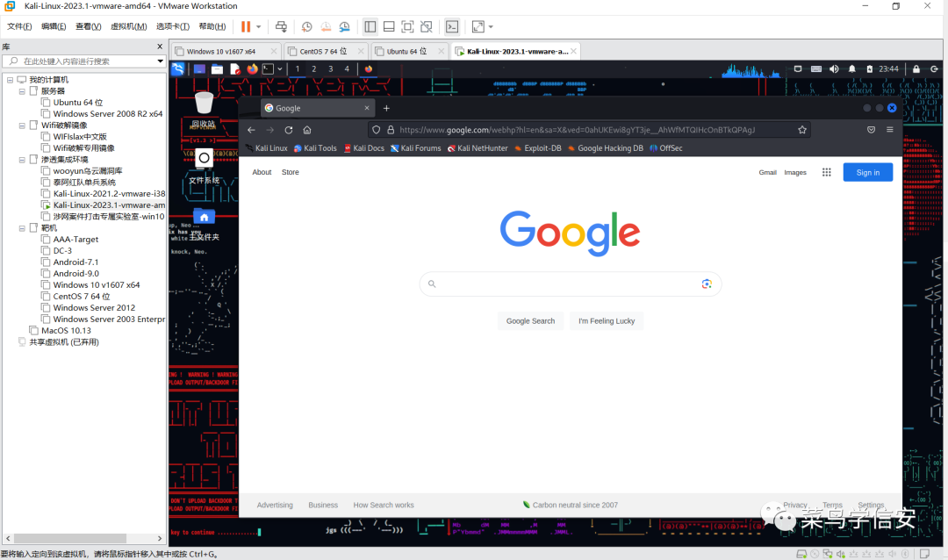Toggle the thumbnail bar view icon
The height and width of the screenshot is (560, 948).
coord(389,26)
